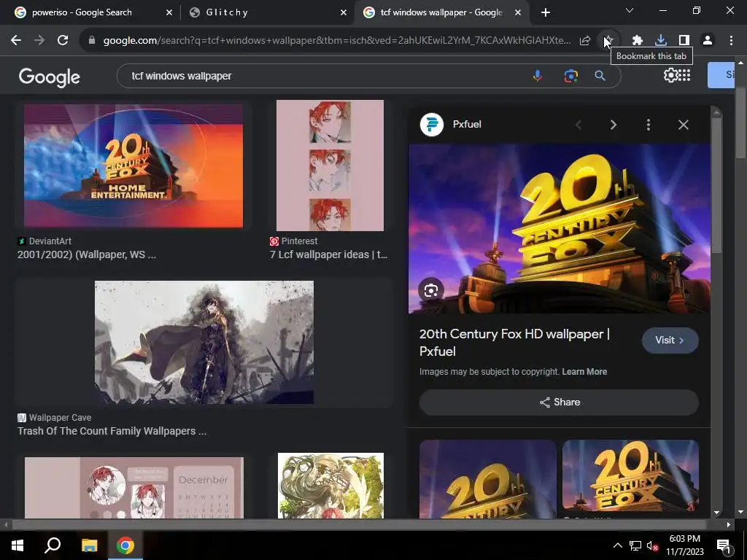
Task: Show the next image in preview panel
Action: coord(613,125)
